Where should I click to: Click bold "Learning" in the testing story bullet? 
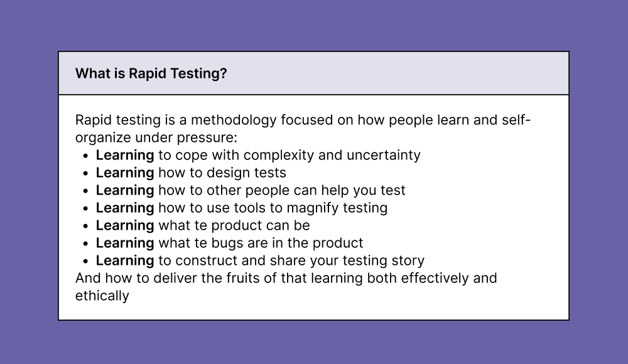(x=124, y=260)
